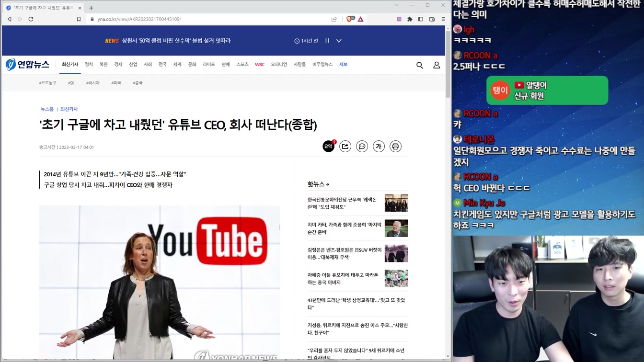Screen dimensions: 644x362
Task: Open article comments speech bubble icon
Action: click(362, 147)
